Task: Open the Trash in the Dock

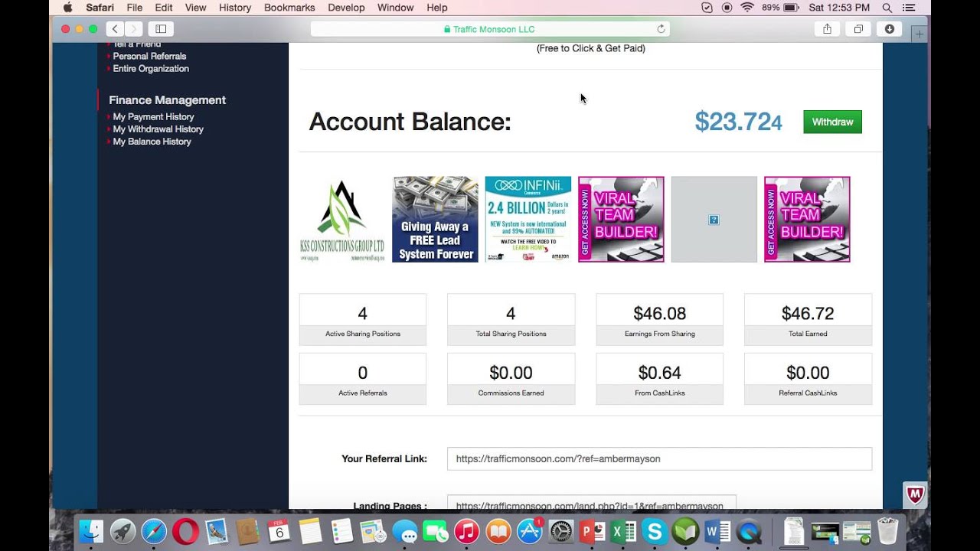Action: [x=887, y=531]
